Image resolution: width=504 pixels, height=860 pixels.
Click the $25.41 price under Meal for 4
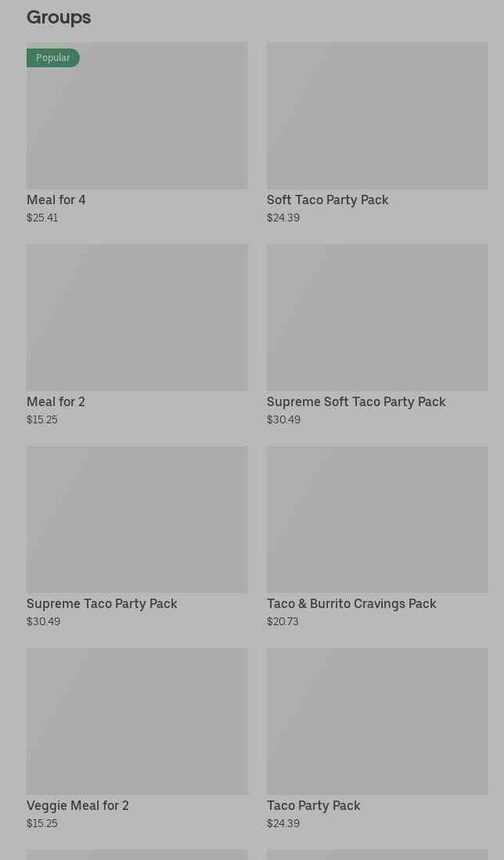[42, 218]
